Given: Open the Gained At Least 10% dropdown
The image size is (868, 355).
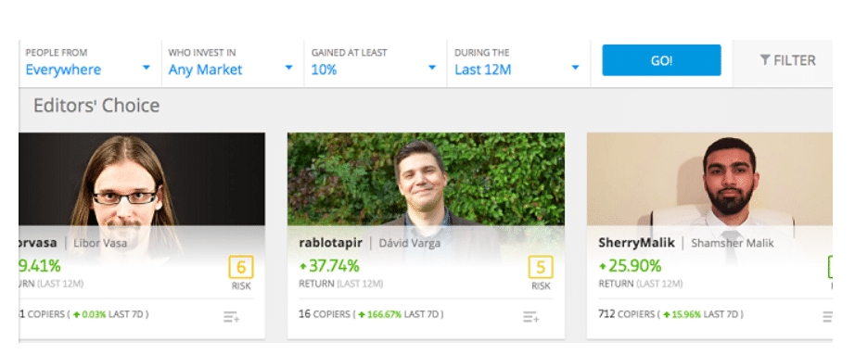Looking at the screenshot, I should point(376,63).
